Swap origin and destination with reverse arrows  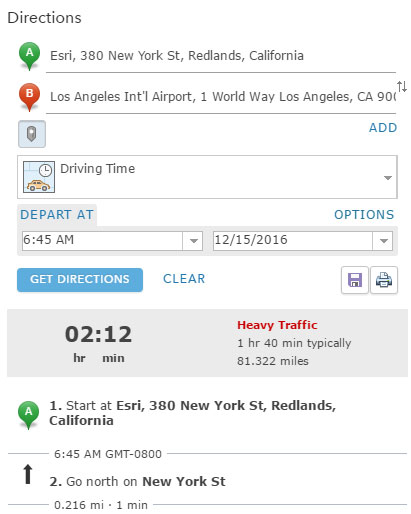tap(402, 87)
